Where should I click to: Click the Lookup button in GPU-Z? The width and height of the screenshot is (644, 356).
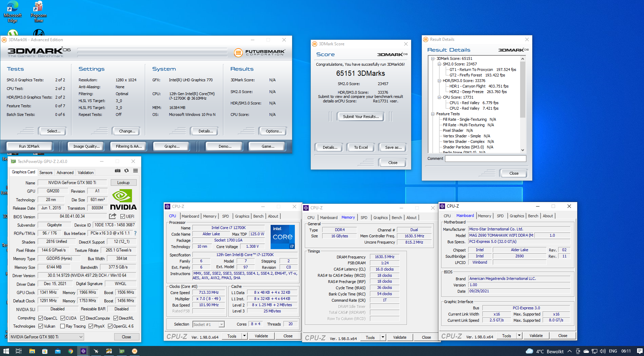pyautogui.click(x=123, y=183)
